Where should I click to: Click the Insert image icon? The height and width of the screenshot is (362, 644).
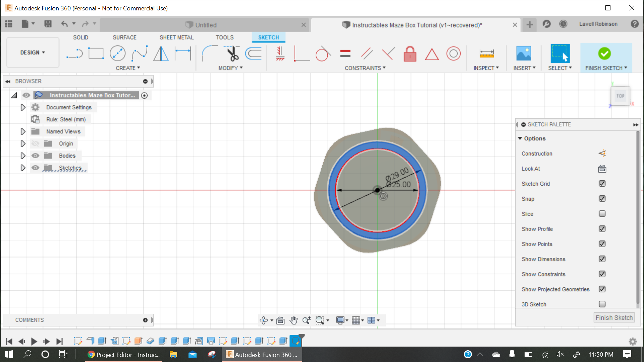tap(524, 54)
